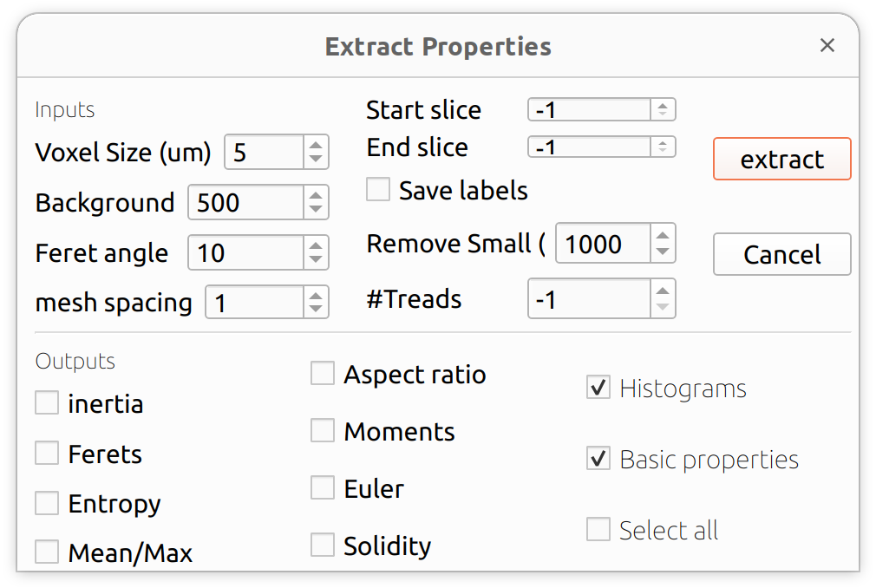Increase #Treads value with up arrow
Image resolution: width=876 pixels, height=588 pixels.
coord(663,291)
